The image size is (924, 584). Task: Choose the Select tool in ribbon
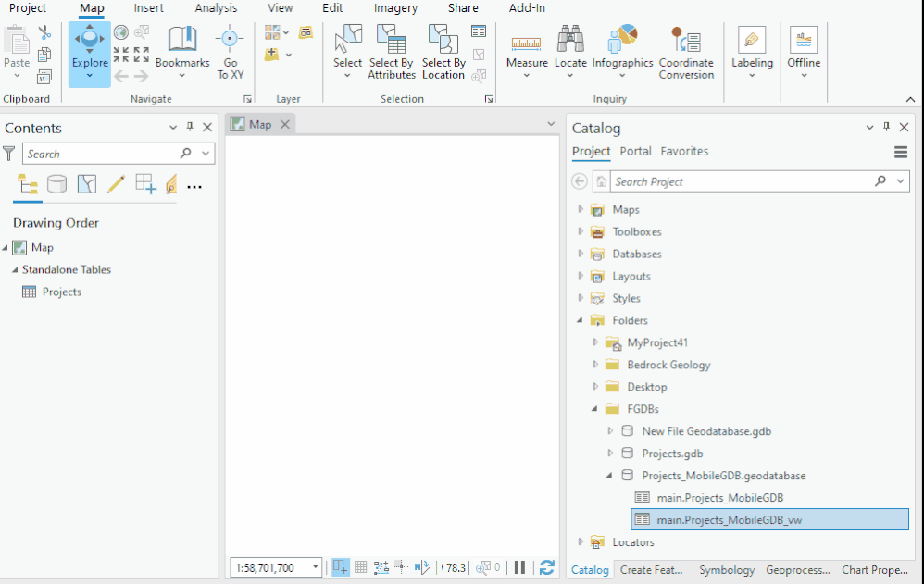click(x=348, y=52)
